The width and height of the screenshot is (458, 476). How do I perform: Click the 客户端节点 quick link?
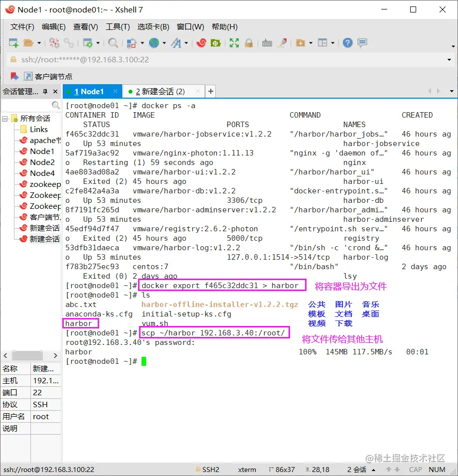tap(48, 76)
